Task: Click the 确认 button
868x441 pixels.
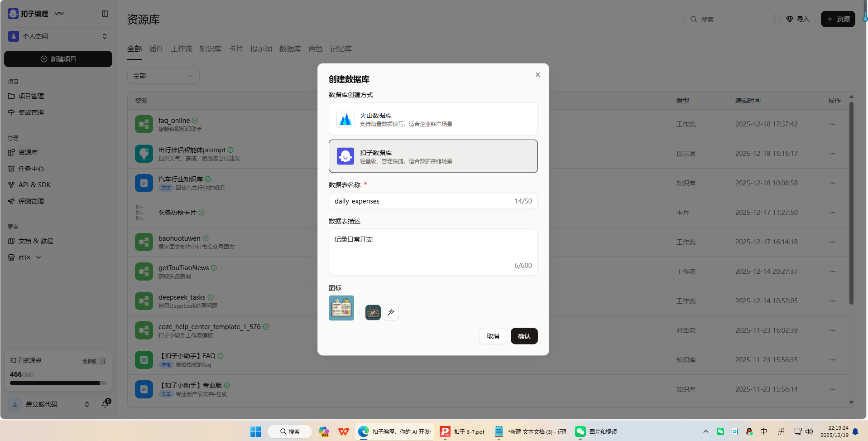Action: pyautogui.click(x=524, y=336)
